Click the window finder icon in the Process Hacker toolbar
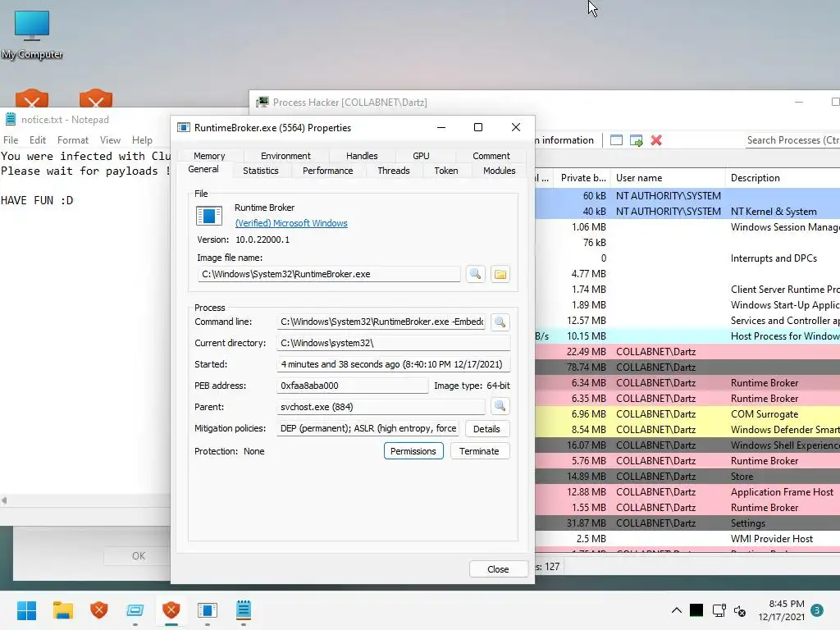This screenshot has height=630, width=840. click(616, 140)
